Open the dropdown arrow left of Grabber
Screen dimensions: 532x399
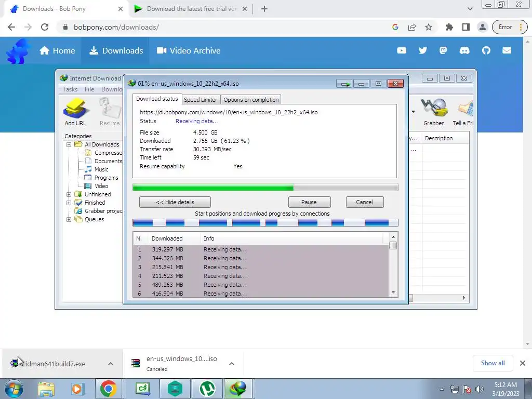413,111
